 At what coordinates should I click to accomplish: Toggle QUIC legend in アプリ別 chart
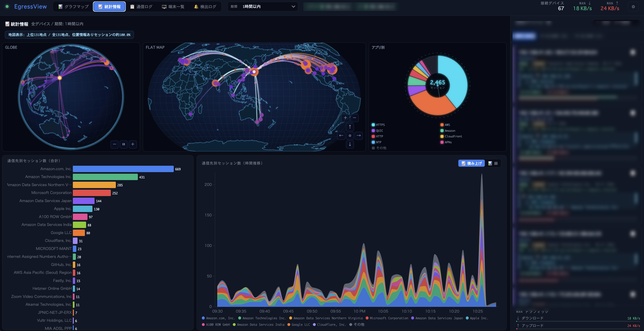[x=377, y=131]
